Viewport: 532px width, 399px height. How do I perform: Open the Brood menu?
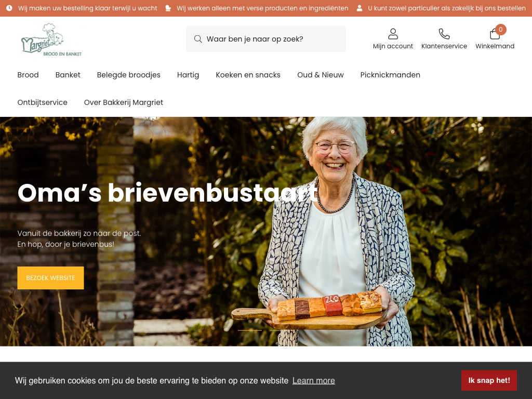tap(28, 75)
